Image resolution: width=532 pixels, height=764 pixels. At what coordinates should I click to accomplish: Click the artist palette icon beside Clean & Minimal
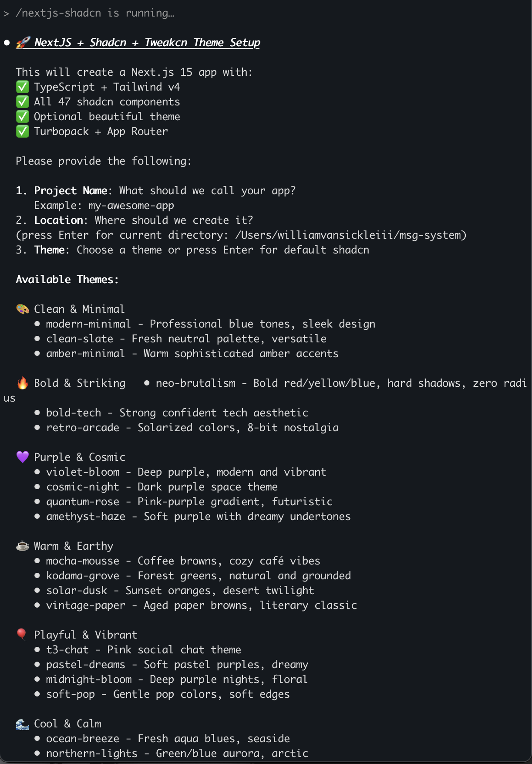(22, 309)
